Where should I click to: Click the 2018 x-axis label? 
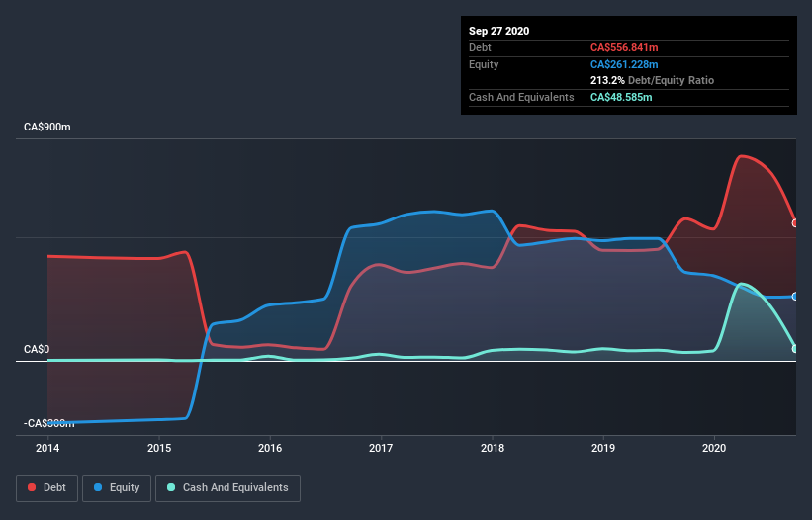point(493,448)
